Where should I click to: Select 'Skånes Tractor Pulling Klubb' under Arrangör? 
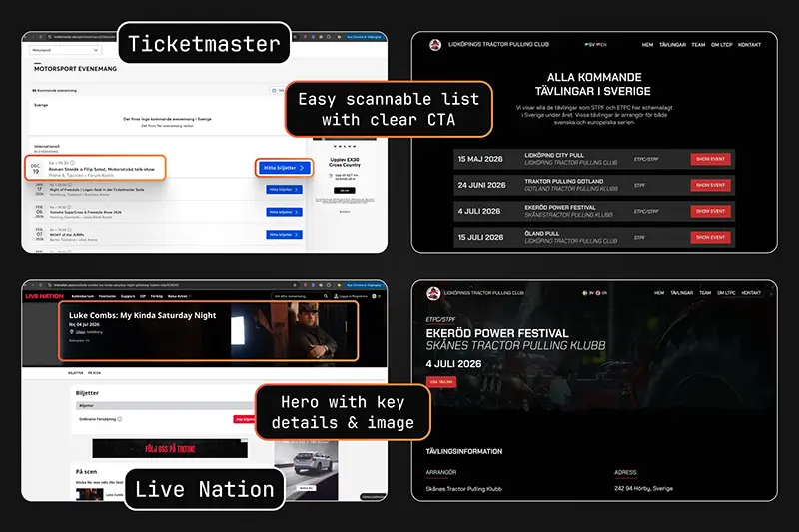pos(463,489)
